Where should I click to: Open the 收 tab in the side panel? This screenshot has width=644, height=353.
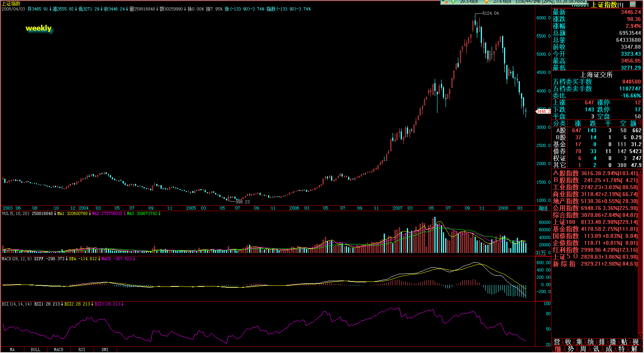(568, 342)
